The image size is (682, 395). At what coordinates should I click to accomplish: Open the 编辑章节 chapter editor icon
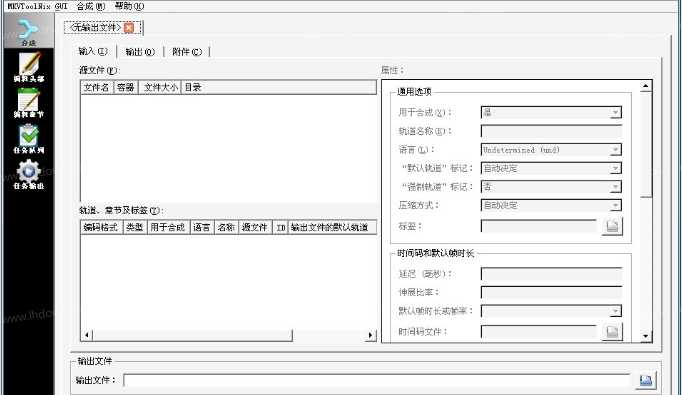coord(29,103)
